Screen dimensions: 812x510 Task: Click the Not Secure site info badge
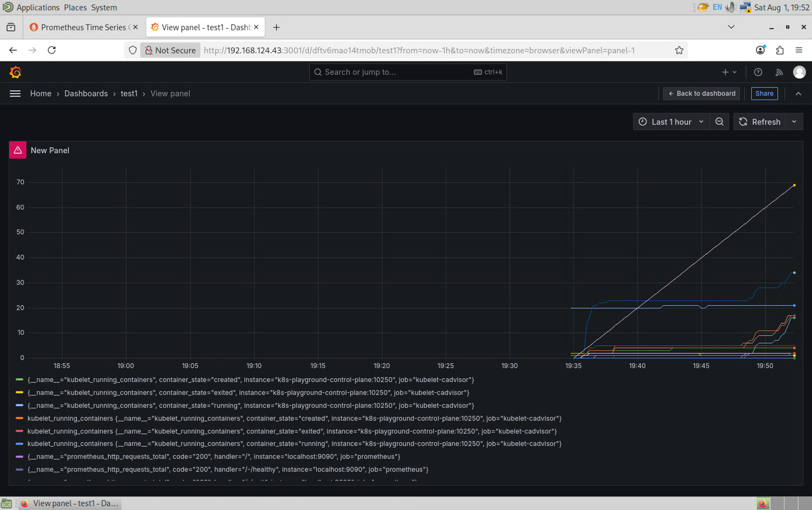170,50
